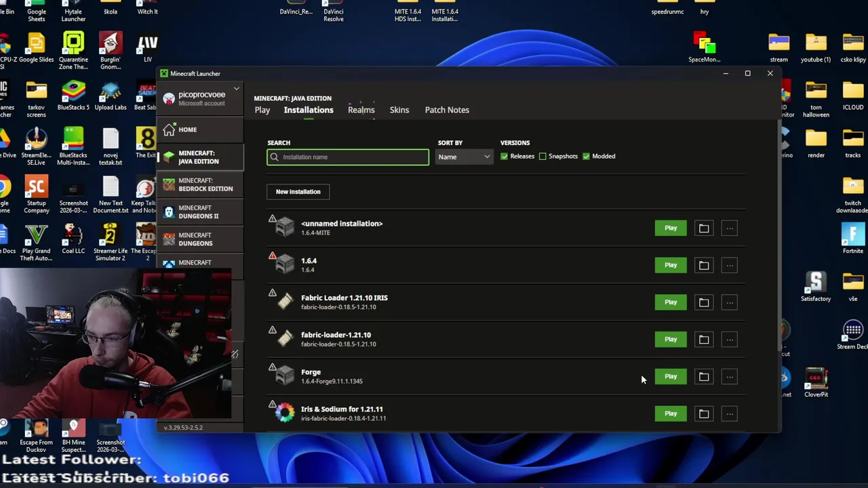Open BlueStacks 5 desktop shortcut

coord(73,96)
